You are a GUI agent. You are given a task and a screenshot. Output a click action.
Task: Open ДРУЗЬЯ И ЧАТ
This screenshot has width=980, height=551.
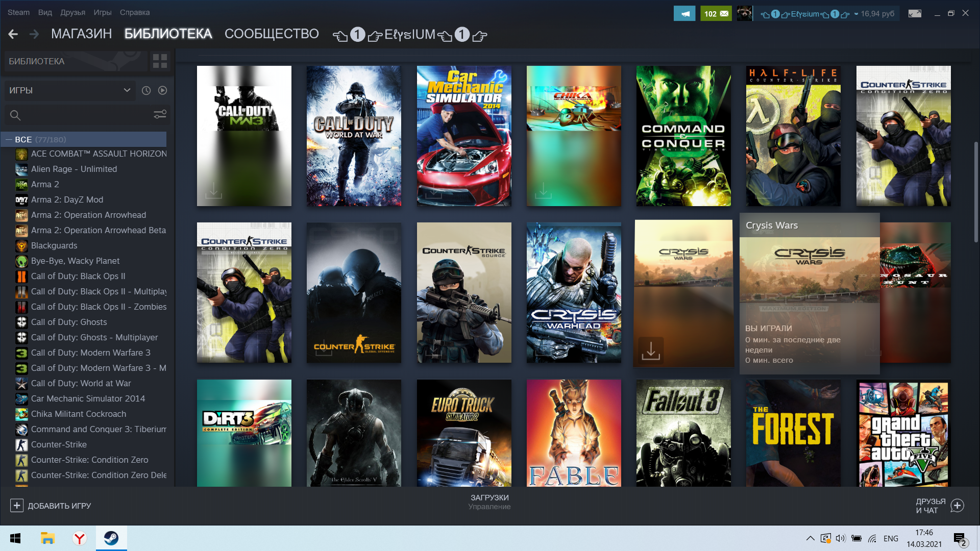point(939,506)
